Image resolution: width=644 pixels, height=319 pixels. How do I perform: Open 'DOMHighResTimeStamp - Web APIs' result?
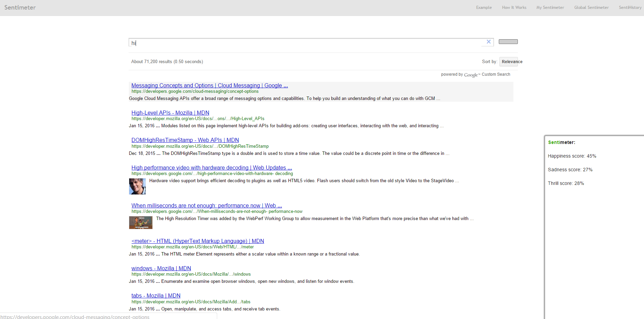click(x=185, y=140)
